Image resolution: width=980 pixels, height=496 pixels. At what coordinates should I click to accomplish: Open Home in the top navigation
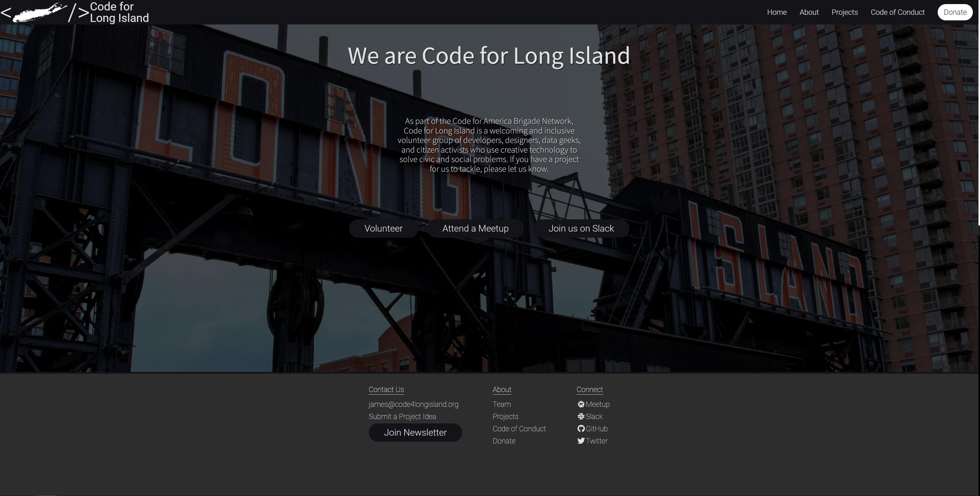tap(777, 12)
